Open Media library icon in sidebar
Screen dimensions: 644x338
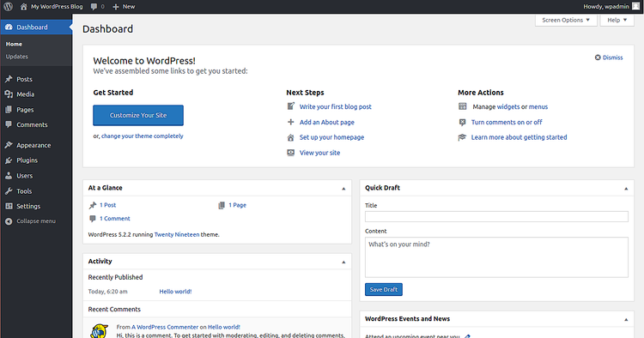[9, 94]
